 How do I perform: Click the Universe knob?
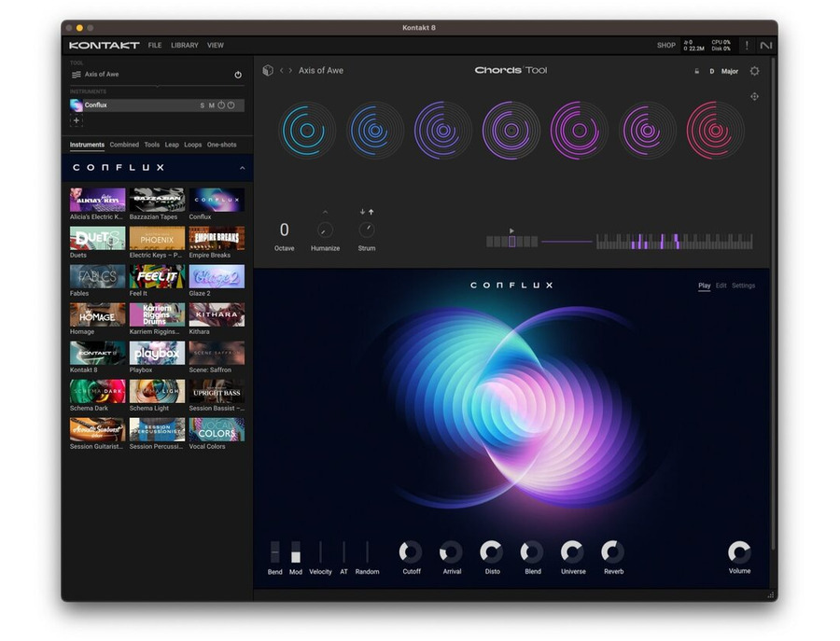tap(572, 551)
